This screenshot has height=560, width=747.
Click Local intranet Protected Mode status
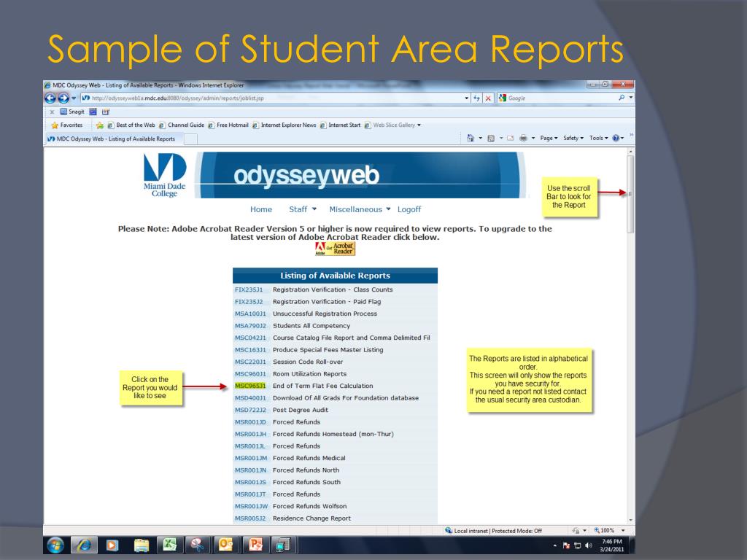coord(494,531)
